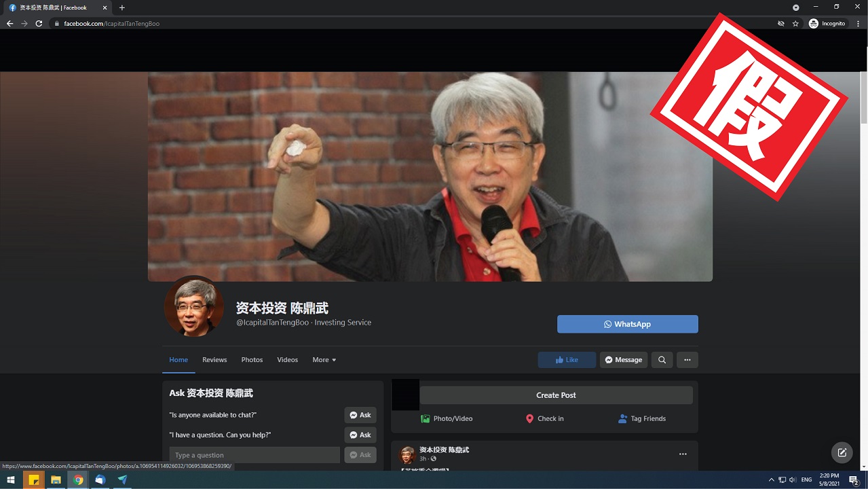Select Tag Friends option
Screen dimensions: 868x489
coord(642,418)
